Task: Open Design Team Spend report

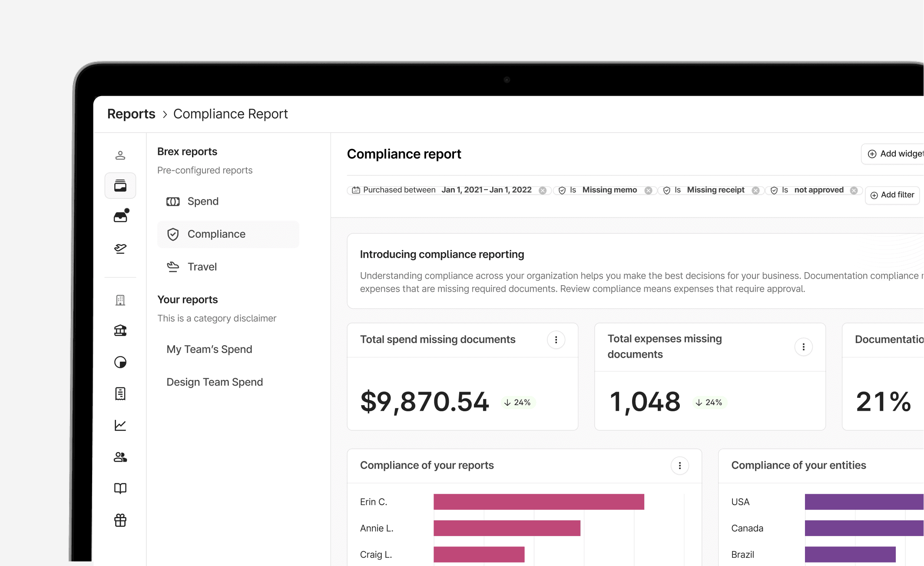Action: pyautogui.click(x=215, y=382)
